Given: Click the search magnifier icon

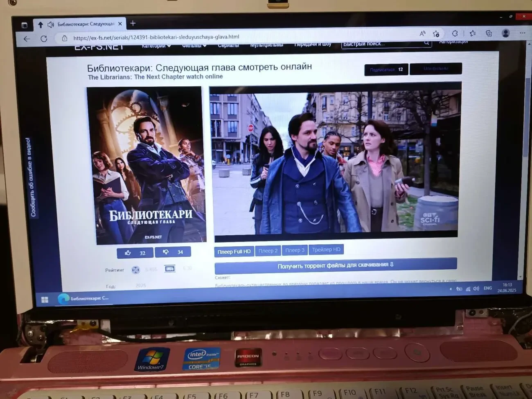Looking at the screenshot, I should 426,43.
